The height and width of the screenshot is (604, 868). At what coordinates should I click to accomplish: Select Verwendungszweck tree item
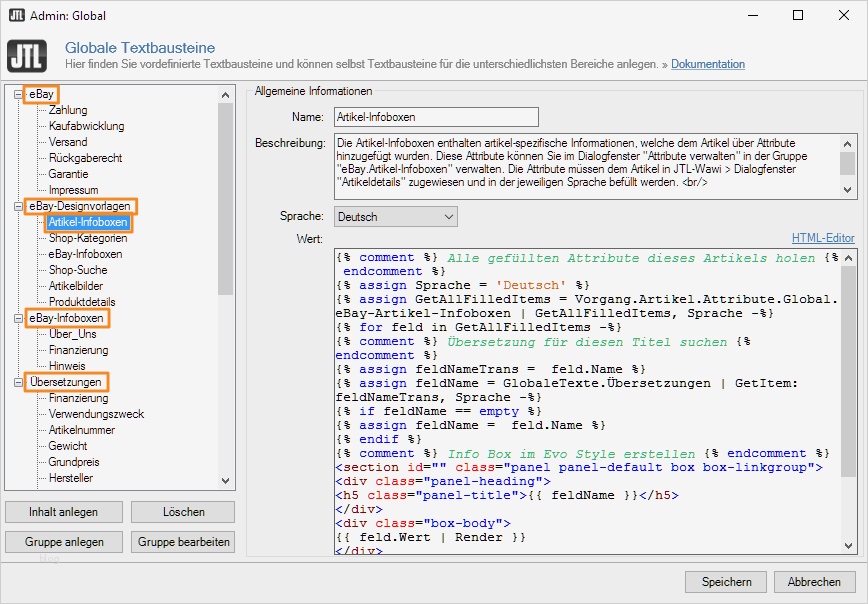click(96, 414)
